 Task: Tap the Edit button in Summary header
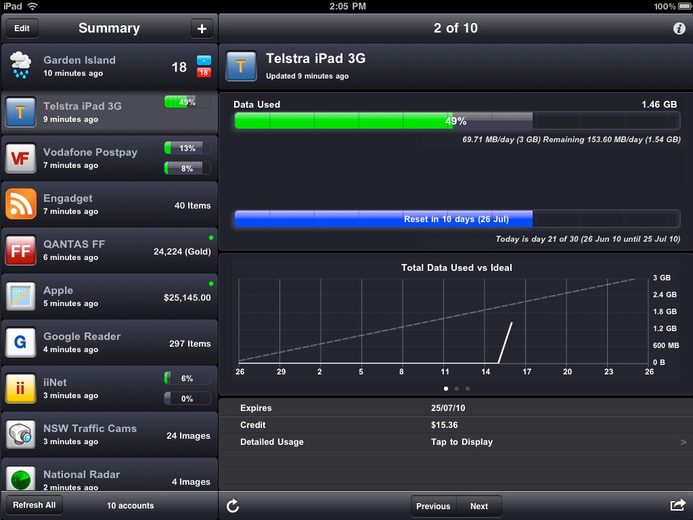pos(22,28)
